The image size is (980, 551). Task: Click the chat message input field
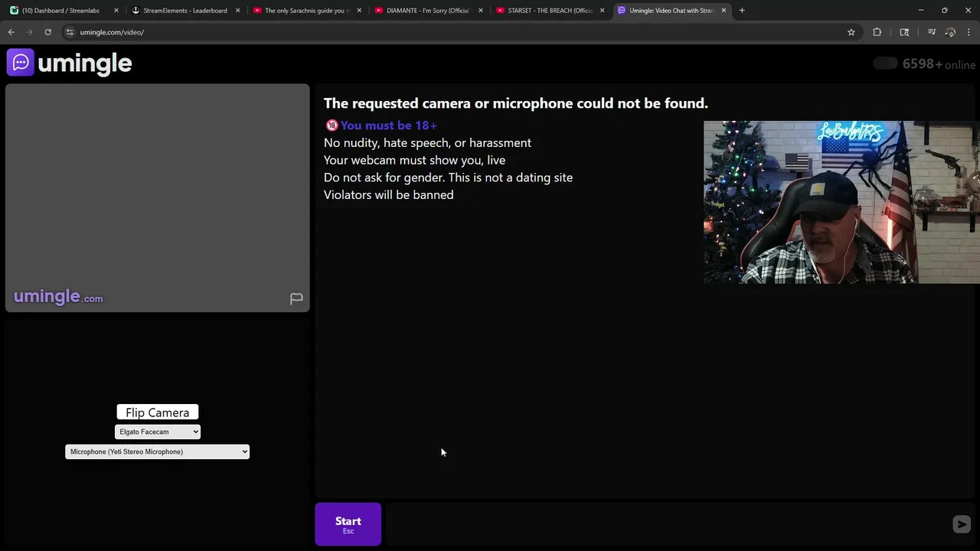pos(666,524)
